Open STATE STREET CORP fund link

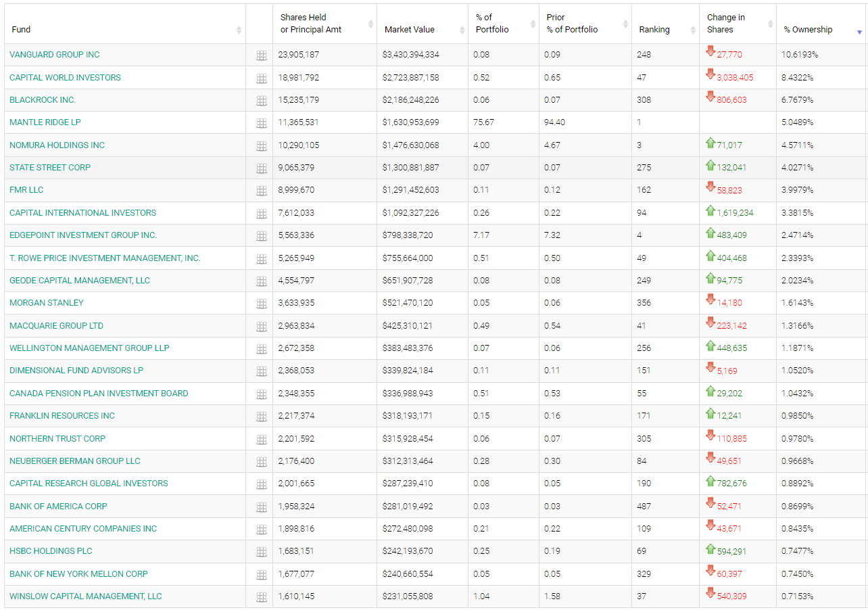[x=50, y=168]
